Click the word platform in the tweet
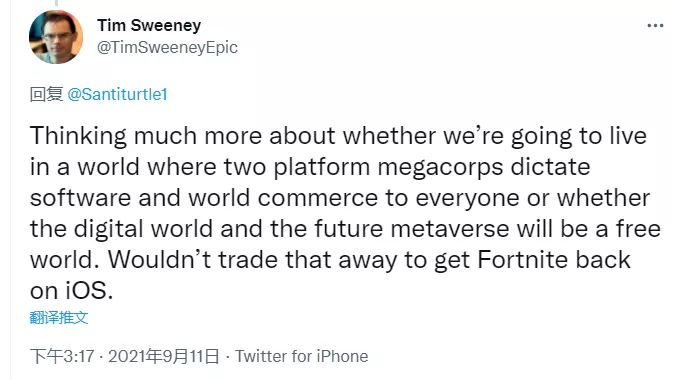Image resolution: width=673 pixels, height=380 pixels. (x=321, y=167)
